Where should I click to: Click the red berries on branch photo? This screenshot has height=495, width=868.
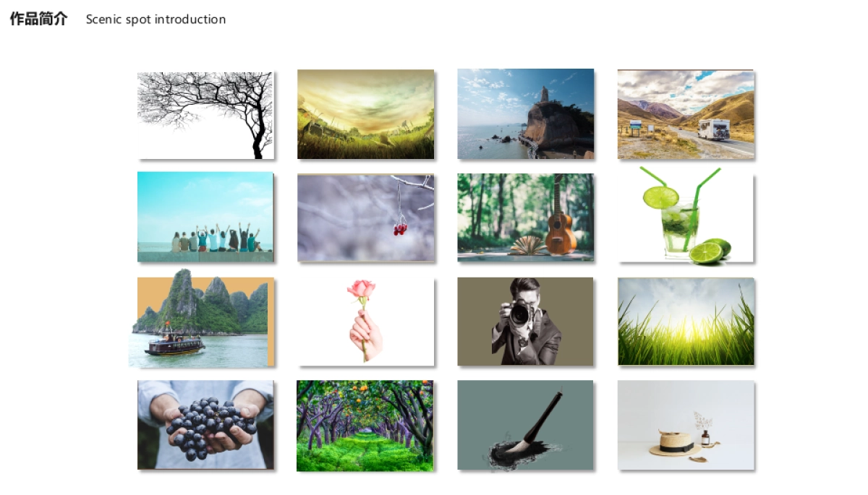click(x=365, y=218)
